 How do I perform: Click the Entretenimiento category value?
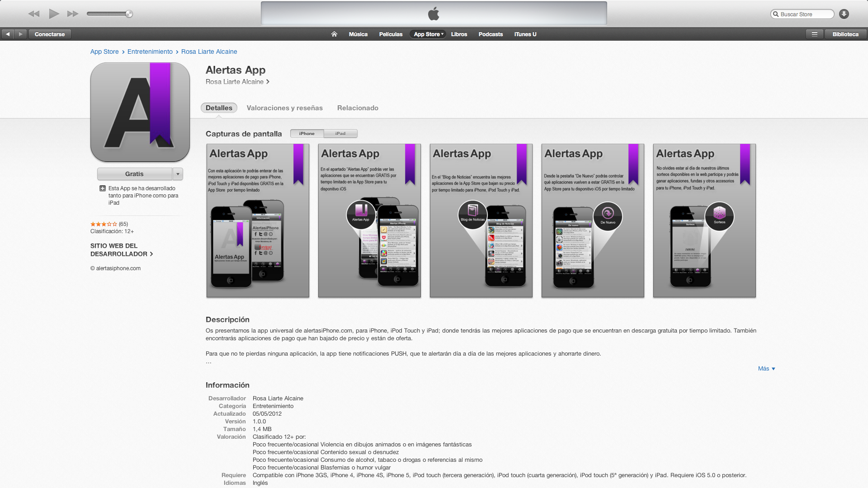tap(273, 406)
